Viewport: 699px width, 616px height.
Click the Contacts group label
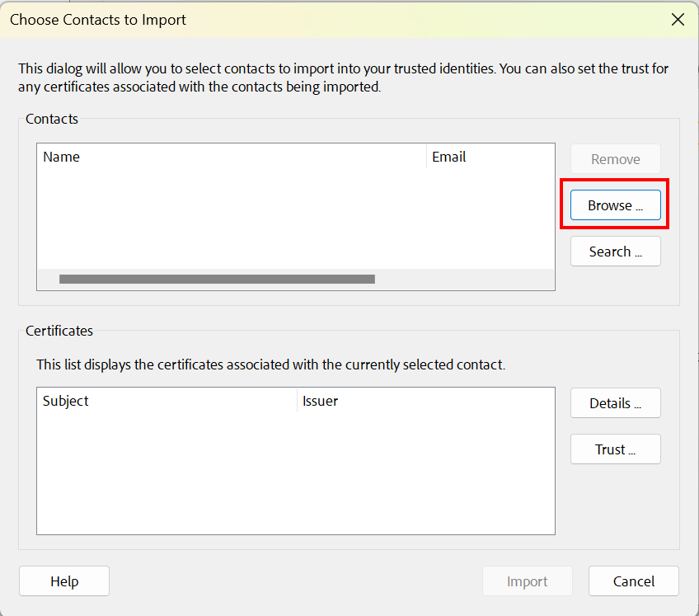pos(51,119)
